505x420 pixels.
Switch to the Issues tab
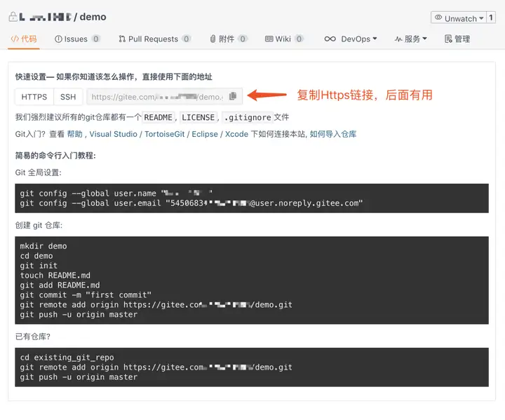[77, 39]
